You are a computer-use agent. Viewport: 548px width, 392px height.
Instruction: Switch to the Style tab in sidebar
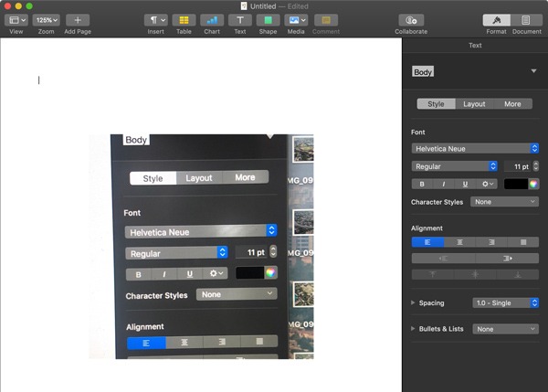[x=437, y=104]
